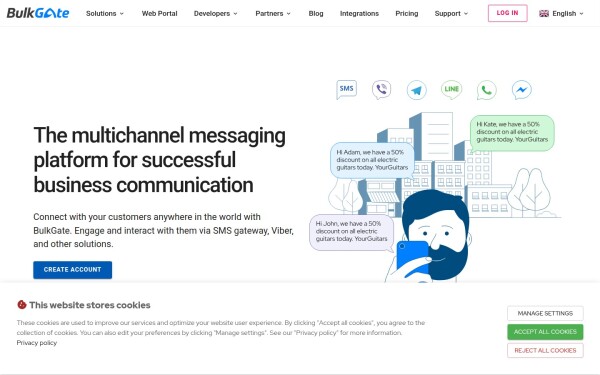Image resolution: width=600 pixels, height=375 pixels.
Task: Open the Support menu dropdown
Action: coord(451,13)
